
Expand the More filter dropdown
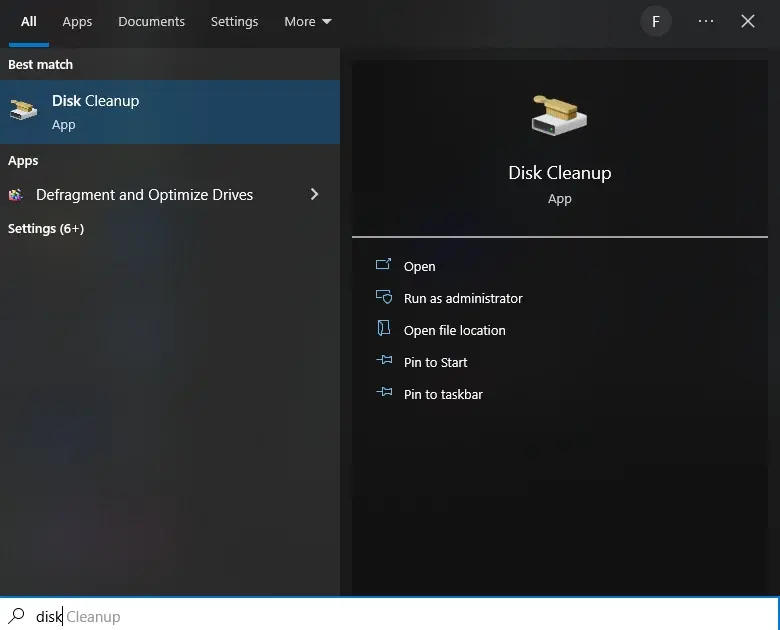(x=307, y=21)
